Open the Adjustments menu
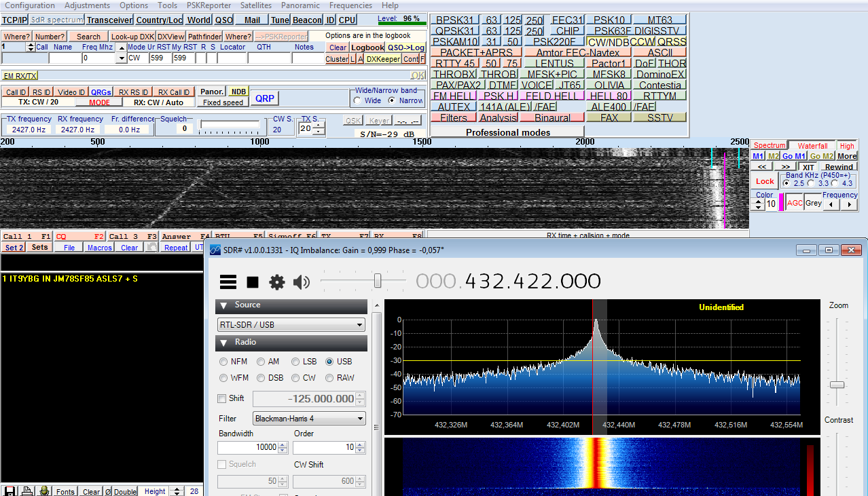 pyautogui.click(x=87, y=5)
